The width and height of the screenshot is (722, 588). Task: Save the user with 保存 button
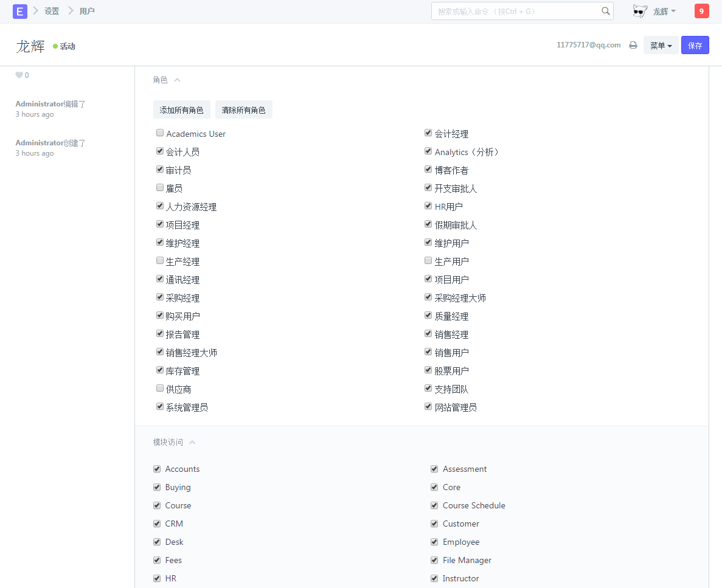(x=695, y=46)
